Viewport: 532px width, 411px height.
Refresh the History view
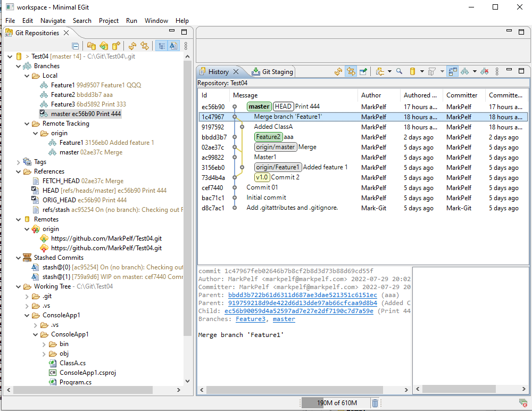coord(338,71)
